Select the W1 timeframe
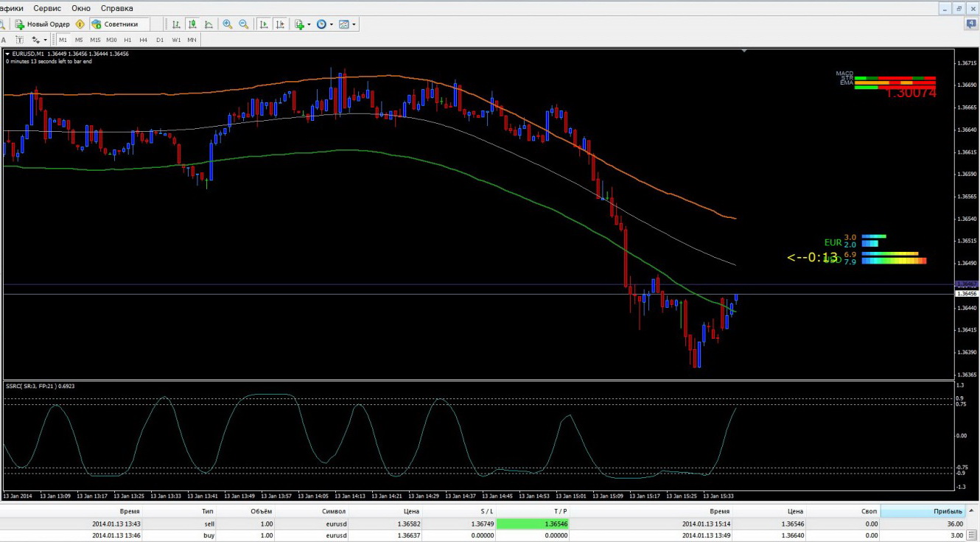The image size is (980, 542). [x=176, y=40]
